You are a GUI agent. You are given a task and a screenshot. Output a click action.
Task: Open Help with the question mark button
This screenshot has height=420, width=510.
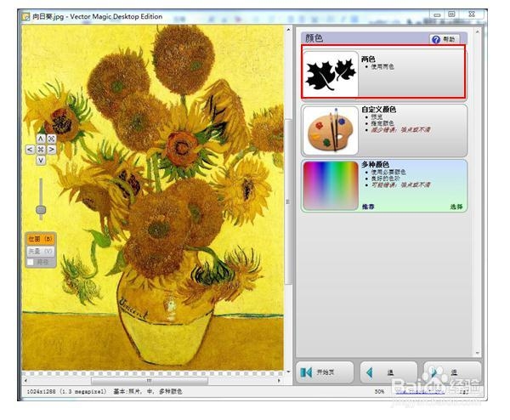click(x=444, y=39)
